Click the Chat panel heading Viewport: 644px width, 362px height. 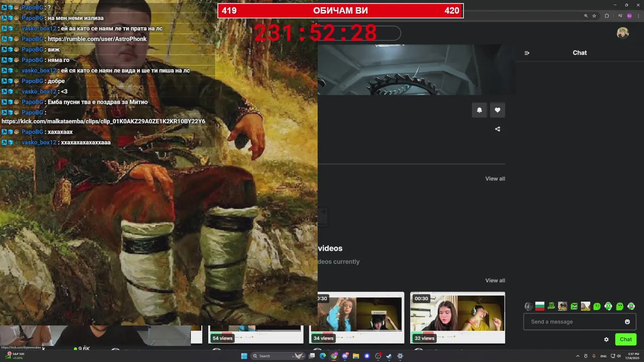coord(580,53)
